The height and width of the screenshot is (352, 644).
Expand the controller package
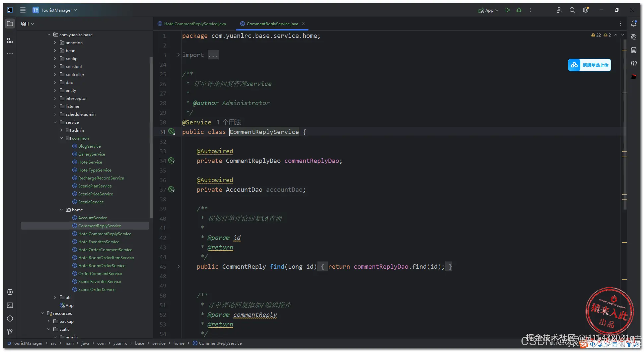55,74
